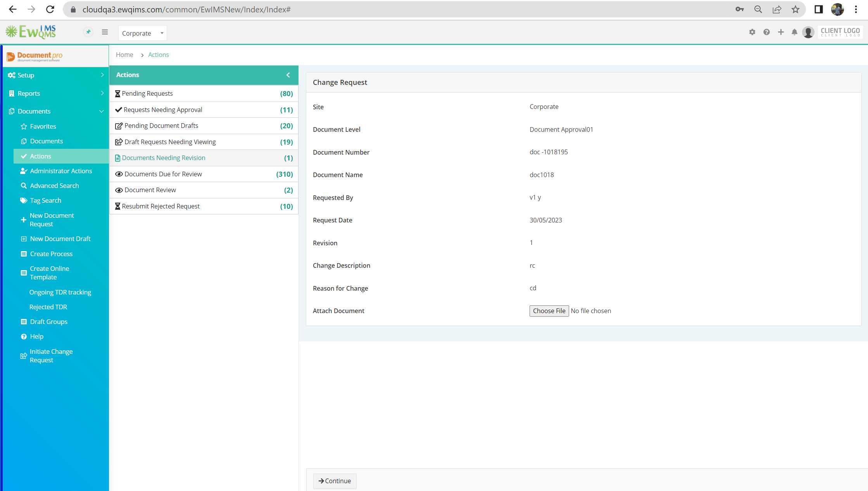Image resolution: width=868 pixels, height=491 pixels.
Task: Start a New Document Request
Action: coord(52,220)
